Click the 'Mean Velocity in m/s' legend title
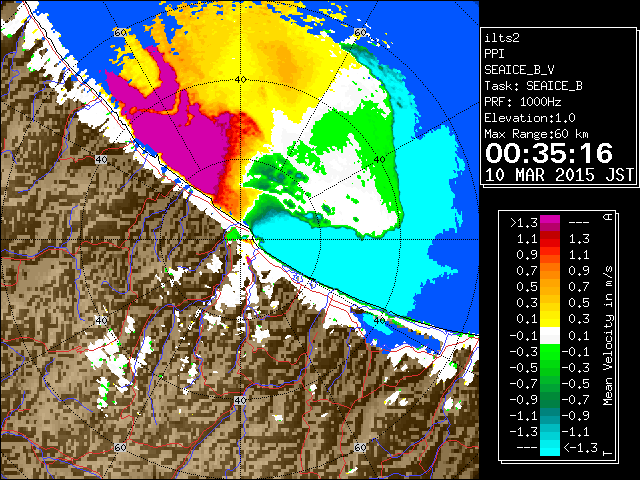 [x=608, y=336]
